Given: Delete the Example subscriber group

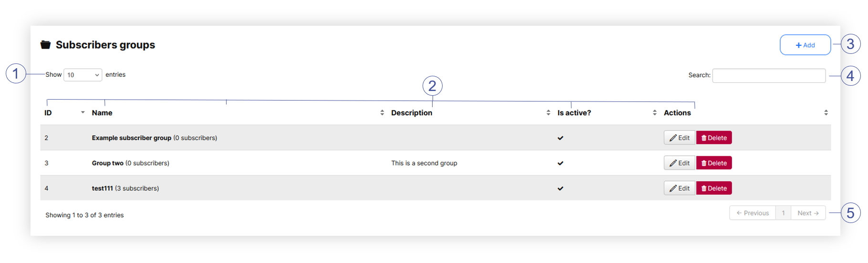Looking at the screenshot, I should [714, 138].
